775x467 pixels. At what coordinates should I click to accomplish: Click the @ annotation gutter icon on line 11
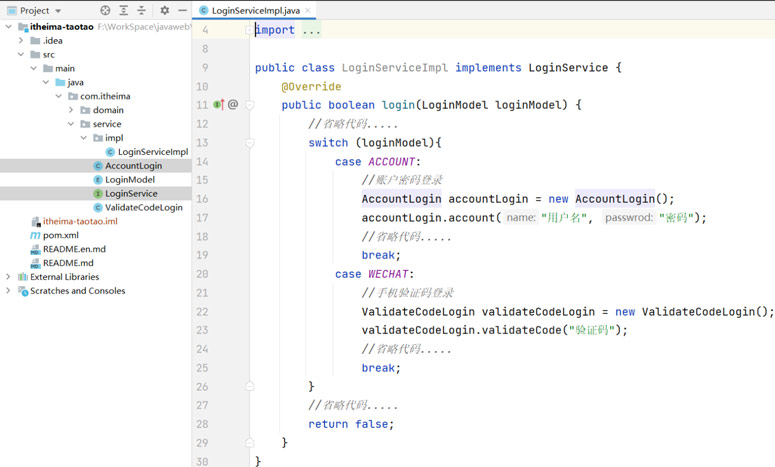233,104
